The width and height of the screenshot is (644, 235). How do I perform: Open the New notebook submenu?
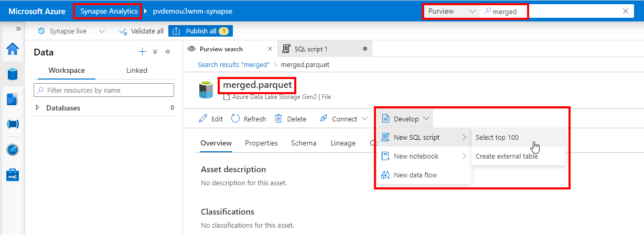[x=424, y=156]
